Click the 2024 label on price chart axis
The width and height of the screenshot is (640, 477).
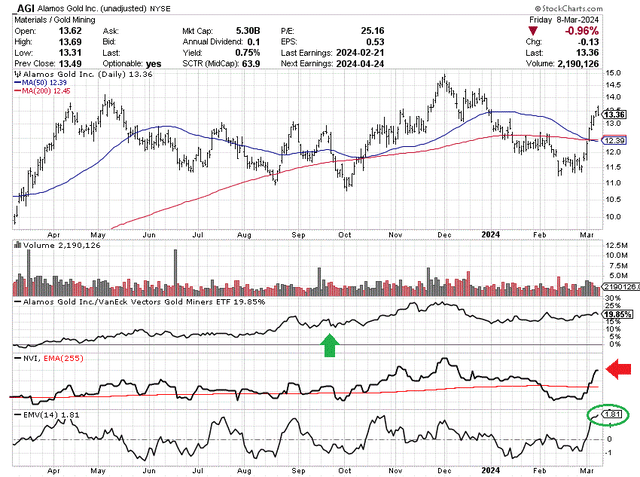[x=490, y=234]
